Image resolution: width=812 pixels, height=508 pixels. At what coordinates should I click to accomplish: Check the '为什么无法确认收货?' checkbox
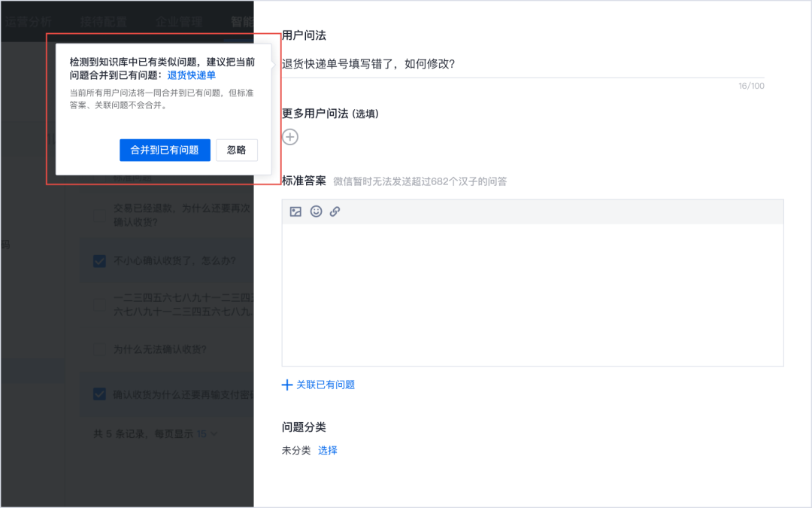(x=98, y=349)
